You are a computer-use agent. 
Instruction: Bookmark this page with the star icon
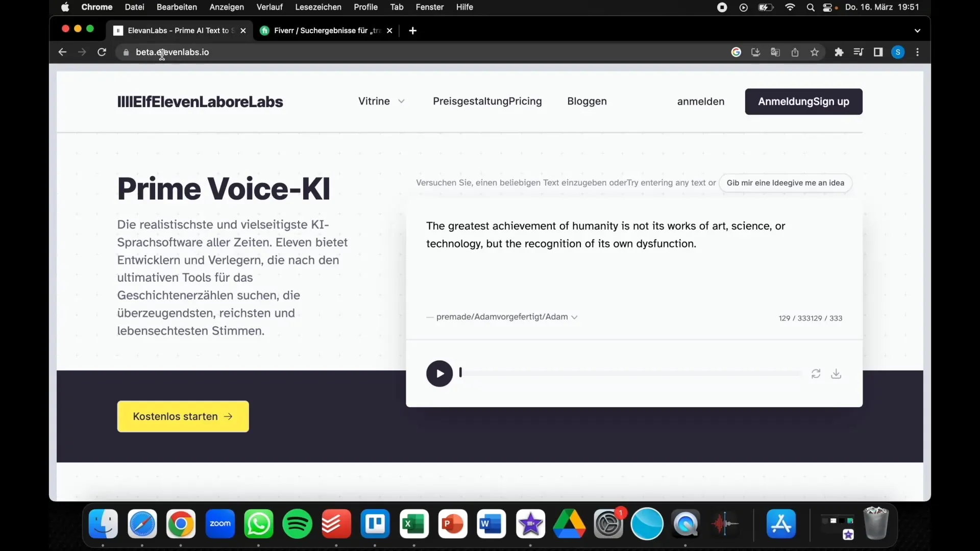(815, 52)
